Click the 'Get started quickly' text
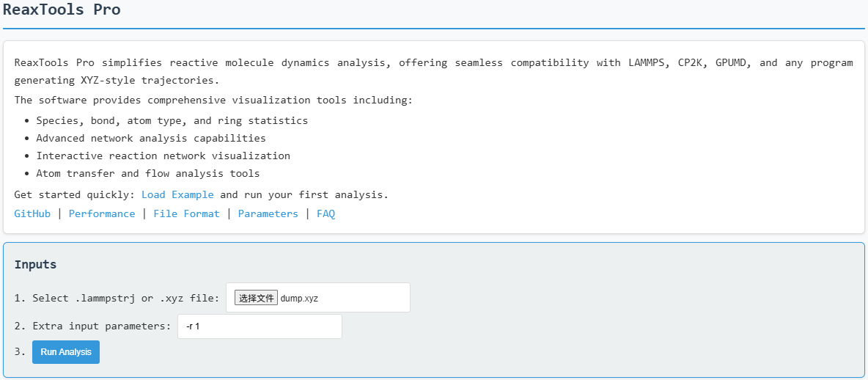This screenshot has height=380, width=868. [74, 195]
